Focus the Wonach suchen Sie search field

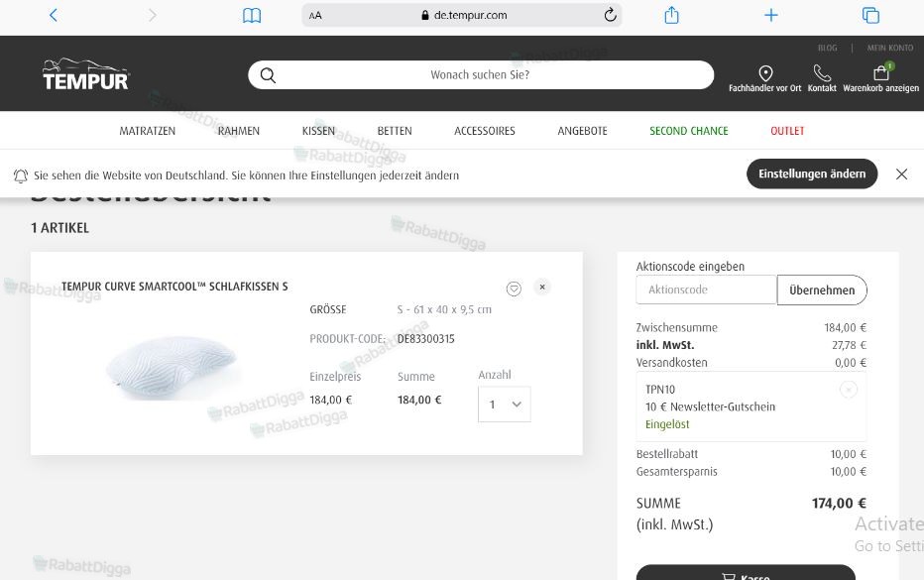[481, 75]
